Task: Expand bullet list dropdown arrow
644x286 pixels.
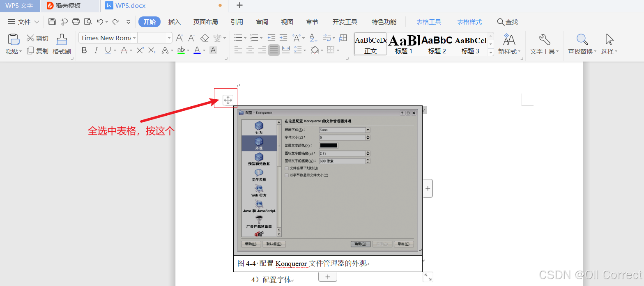Action: (x=245, y=39)
